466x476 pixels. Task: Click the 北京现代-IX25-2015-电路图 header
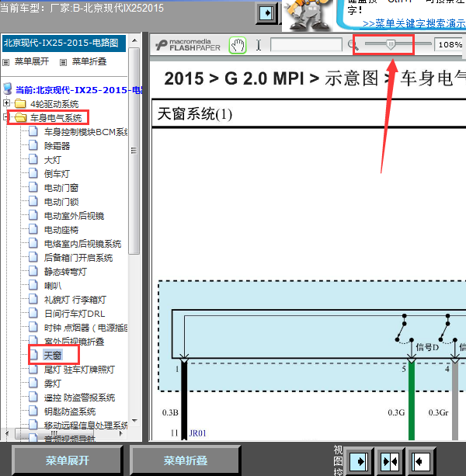click(x=64, y=43)
